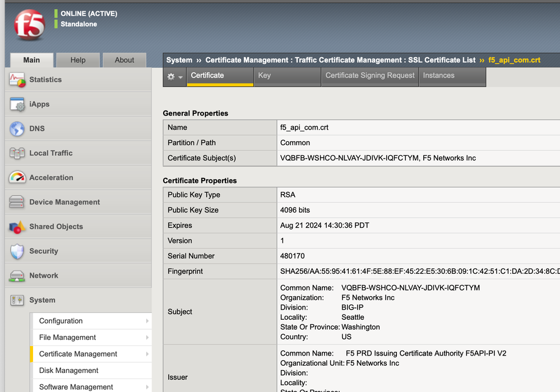This screenshot has height=392, width=560.
Task: Expand the File Management submenu arrow
Action: point(147,338)
